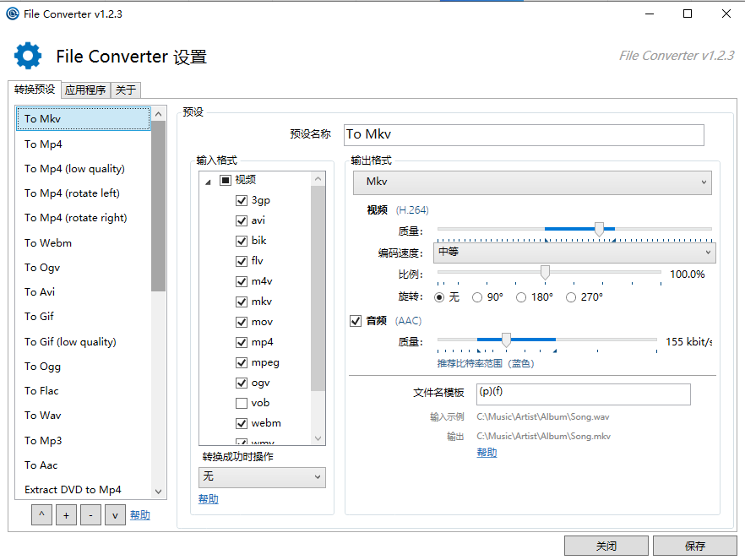Screen dimensions: 745x560
Task: Select Extract DVD to Mp4 preset
Action: [84, 490]
